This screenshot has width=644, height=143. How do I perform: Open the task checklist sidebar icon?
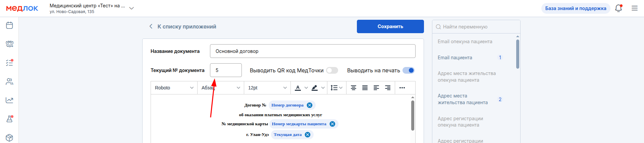(9, 63)
